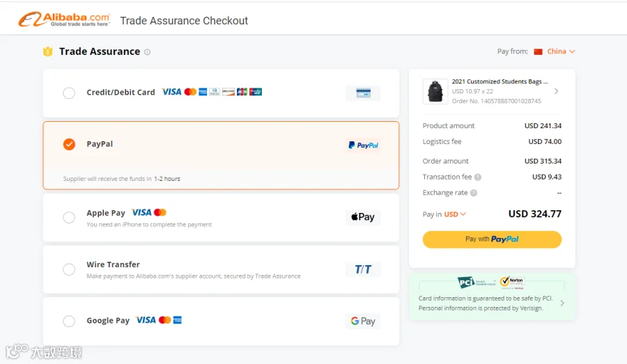Click the PayPal logo badge
This screenshot has width=627, height=364.
pos(363,145)
